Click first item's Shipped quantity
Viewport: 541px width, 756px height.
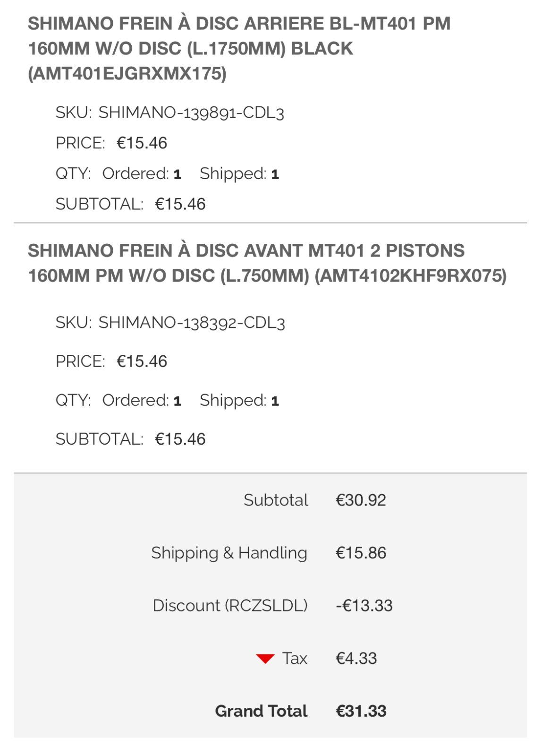click(275, 174)
